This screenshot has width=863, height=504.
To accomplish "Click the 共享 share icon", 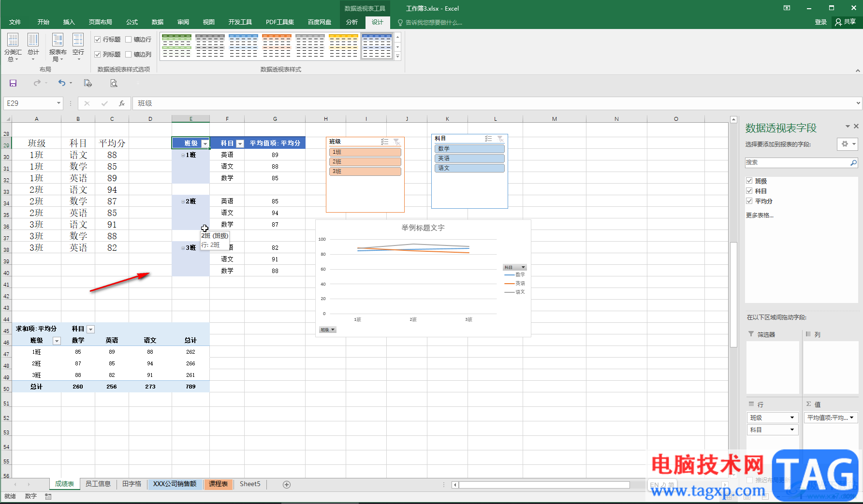I will (x=845, y=22).
